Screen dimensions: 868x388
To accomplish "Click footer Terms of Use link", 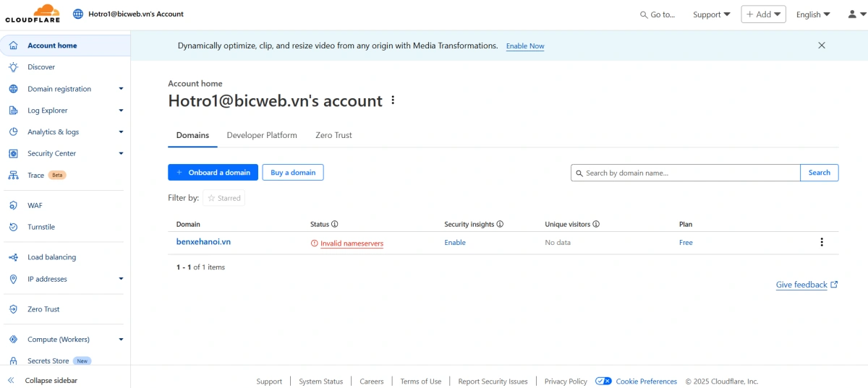I will [420, 381].
